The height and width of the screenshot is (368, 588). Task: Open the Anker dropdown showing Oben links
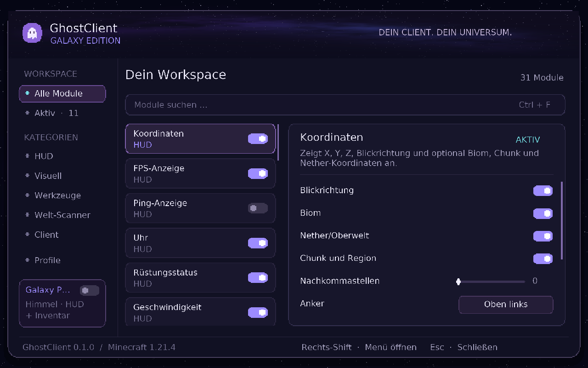coord(506,305)
